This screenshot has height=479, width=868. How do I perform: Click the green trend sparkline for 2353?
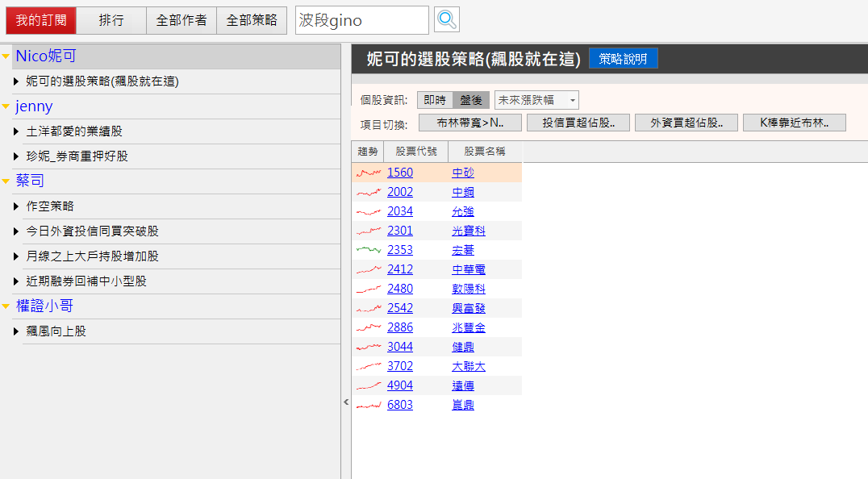pos(368,250)
